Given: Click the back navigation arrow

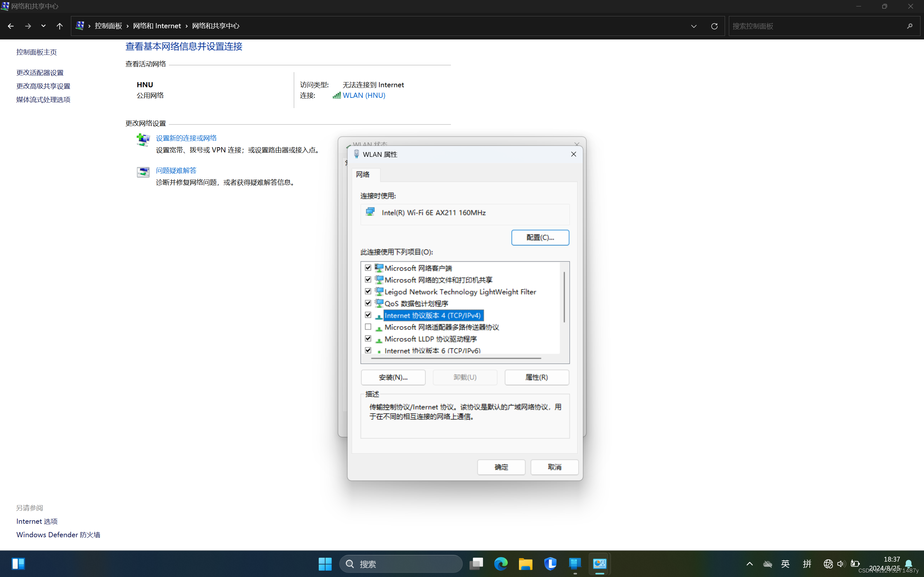Looking at the screenshot, I should 11,26.
